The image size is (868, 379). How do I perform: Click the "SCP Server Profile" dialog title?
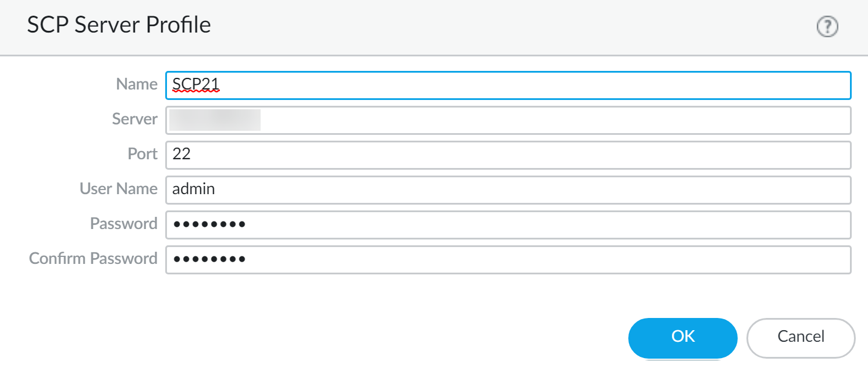point(119,26)
